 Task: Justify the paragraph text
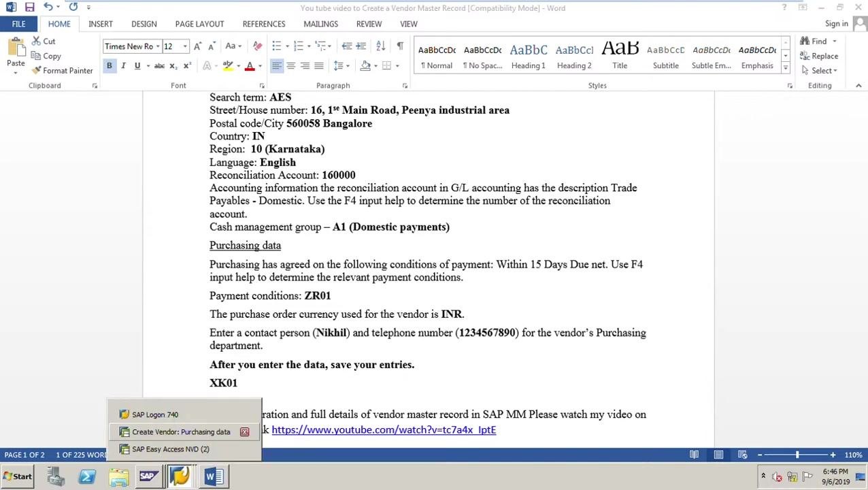(x=319, y=66)
